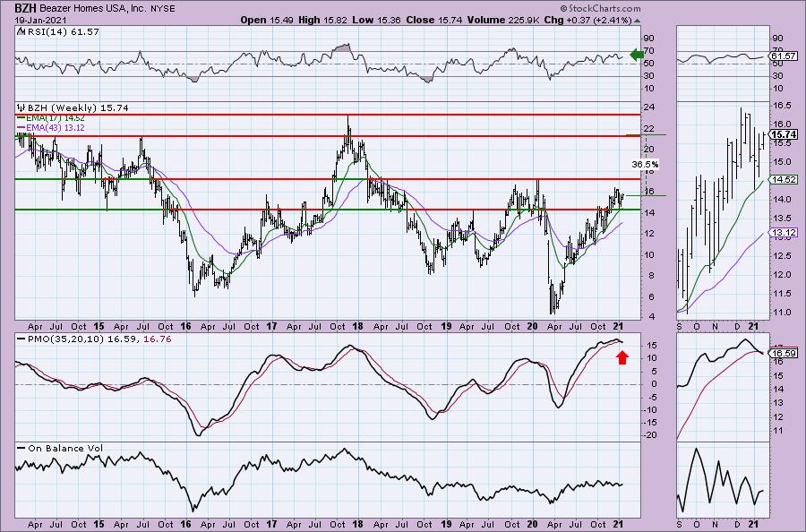Click the EMA(43) 13.12 legend entry

(51, 127)
